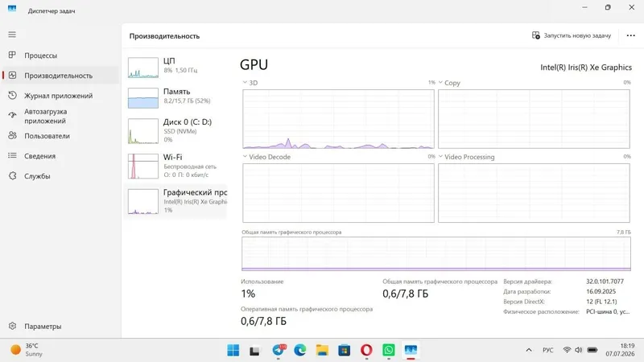The height and width of the screenshot is (362, 644).
Task: Click Запустить новую задачу button
Action: 572,35
